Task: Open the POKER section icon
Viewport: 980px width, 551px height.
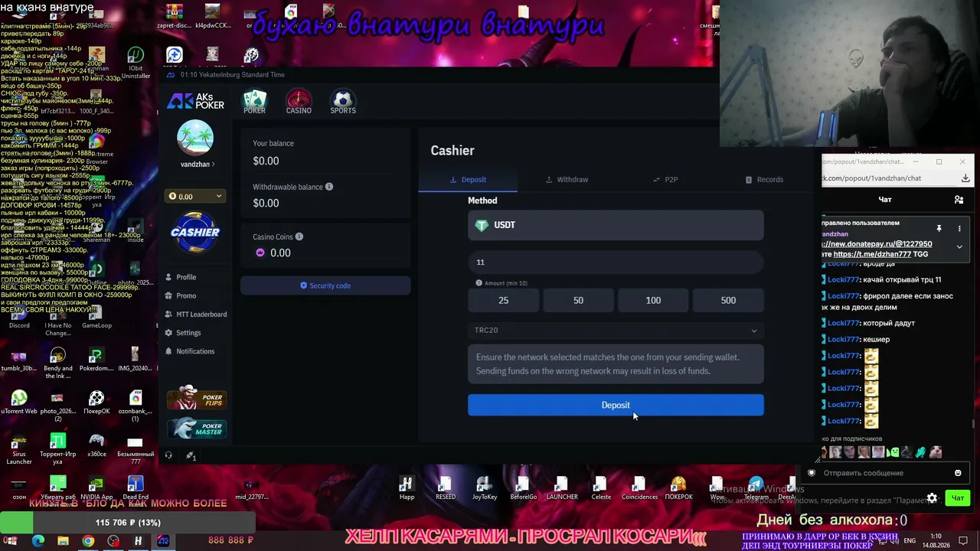Action: point(254,103)
